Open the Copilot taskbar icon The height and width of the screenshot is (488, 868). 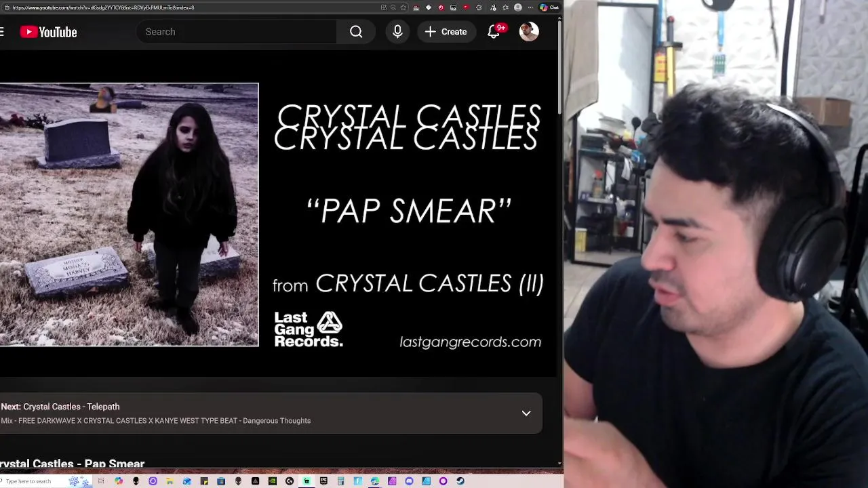[118, 481]
